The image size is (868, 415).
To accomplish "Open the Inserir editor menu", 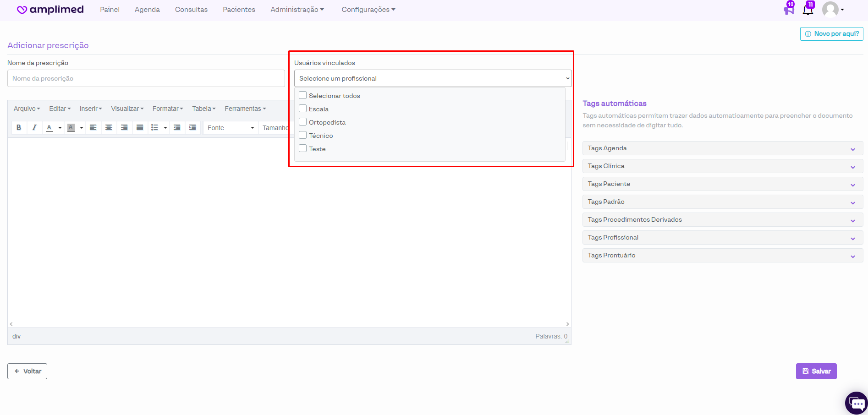I will click(x=90, y=109).
